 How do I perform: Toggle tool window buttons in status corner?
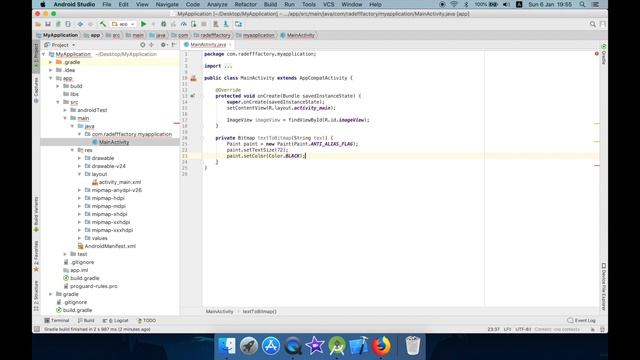click(37, 329)
